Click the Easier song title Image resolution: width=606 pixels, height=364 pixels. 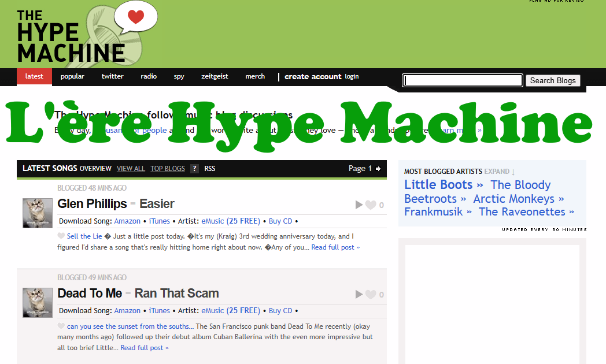(157, 203)
